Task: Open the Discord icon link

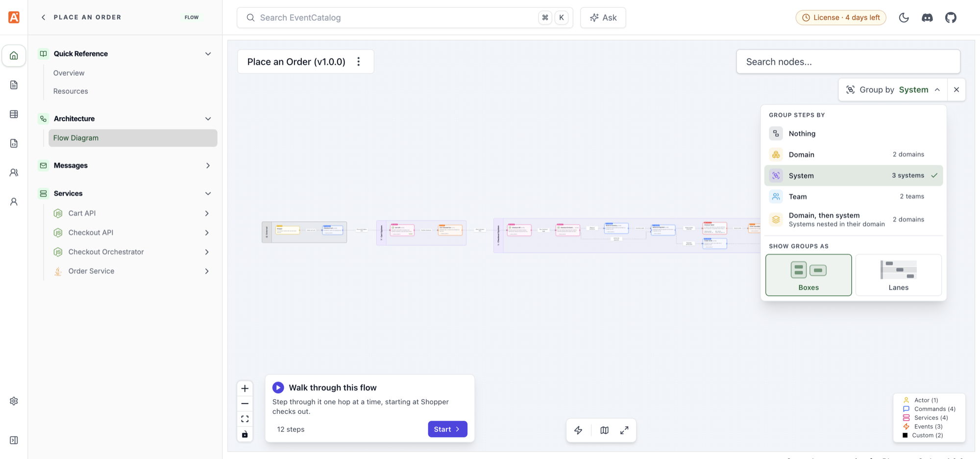Action: pyautogui.click(x=928, y=18)
